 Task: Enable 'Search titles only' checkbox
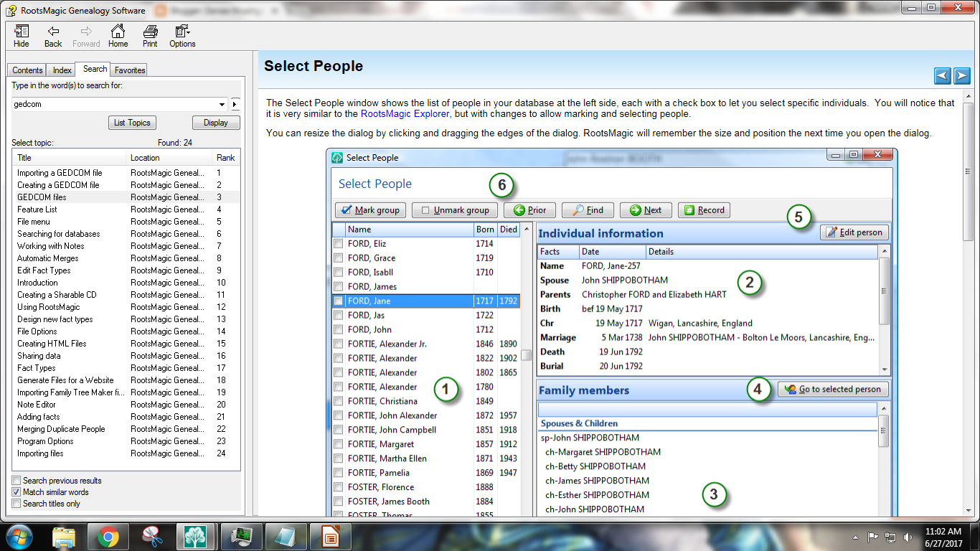coord(17,504)
